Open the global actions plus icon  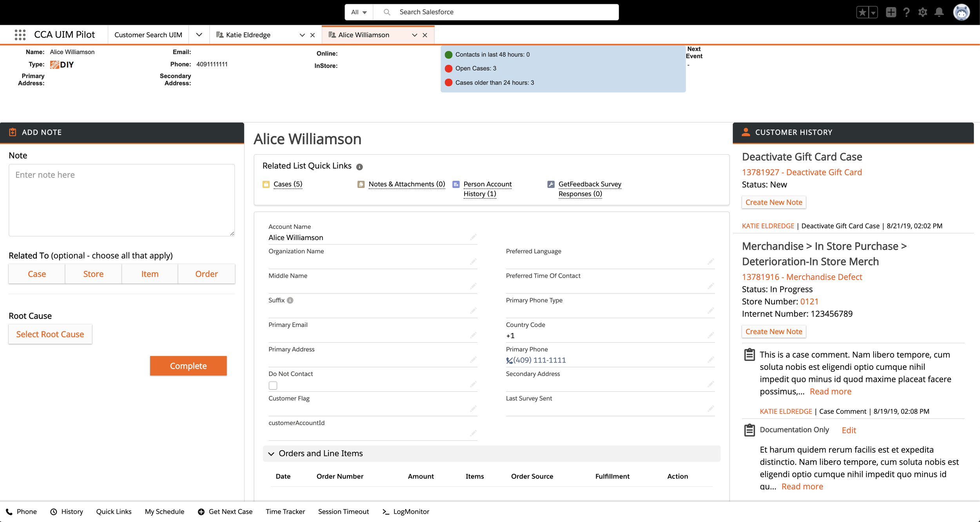point(891,12)
